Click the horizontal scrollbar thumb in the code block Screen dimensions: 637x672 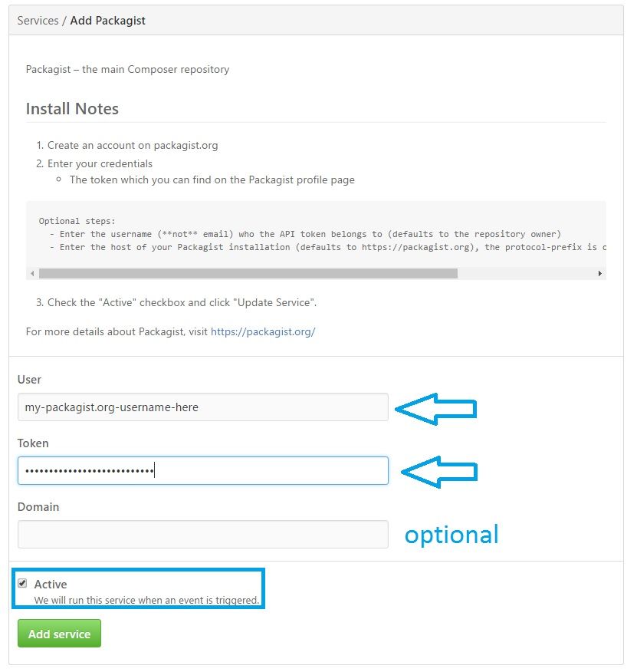tap(248, 274)
